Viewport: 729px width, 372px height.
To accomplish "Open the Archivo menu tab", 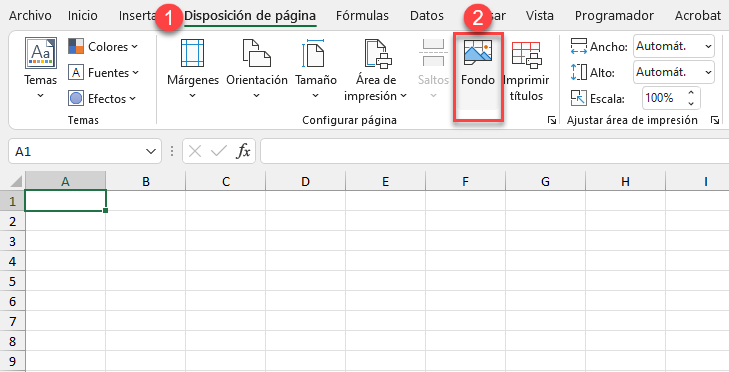I will click(x=30, y=15).
